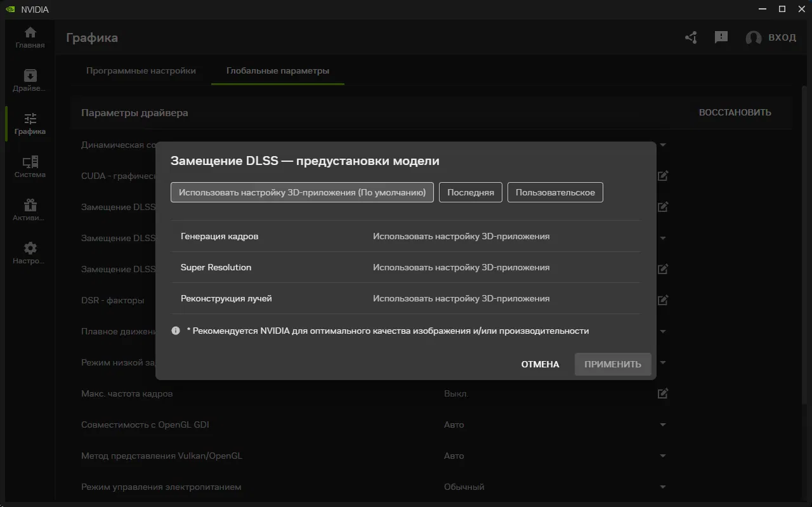The height and width of the screenshot is (507, 812).
Task: Click the Рекомендуется NVIDIA note text
Action: pyautogui.click(x=388, y=331)
